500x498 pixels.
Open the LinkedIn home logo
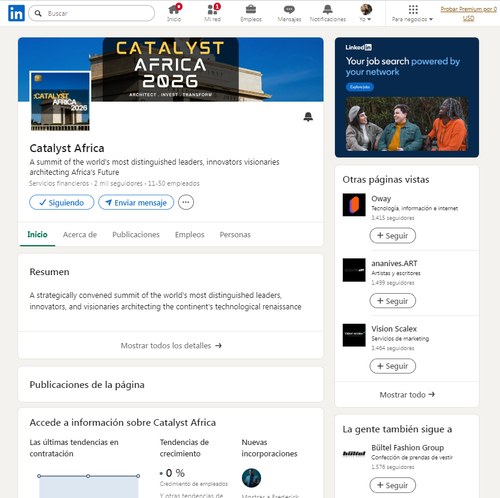16,13
